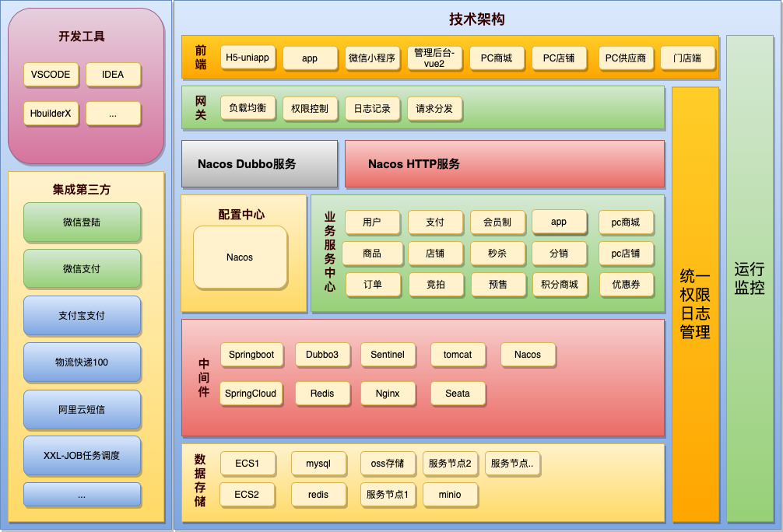Select the 商品 service box
The height and width of the screenshot is (532, 783).
(x=372, y=254)
